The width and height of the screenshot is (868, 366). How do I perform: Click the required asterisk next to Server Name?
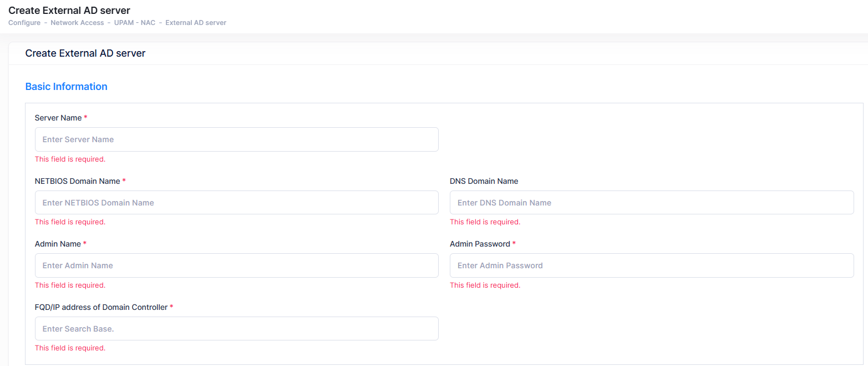pyautogui.click(x=86, y=117)
